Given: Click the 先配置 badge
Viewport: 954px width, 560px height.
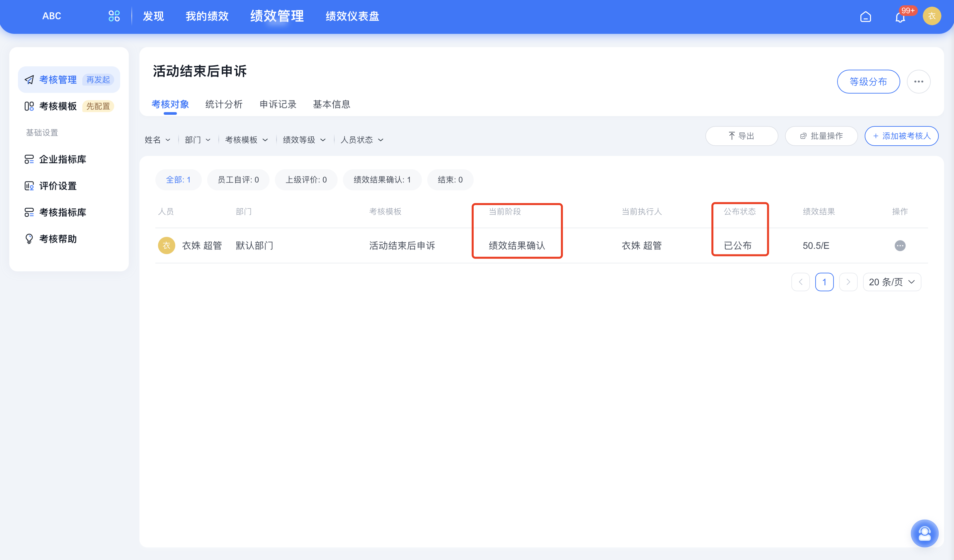Looking at the screenshot, I should [x=98, y=106].
